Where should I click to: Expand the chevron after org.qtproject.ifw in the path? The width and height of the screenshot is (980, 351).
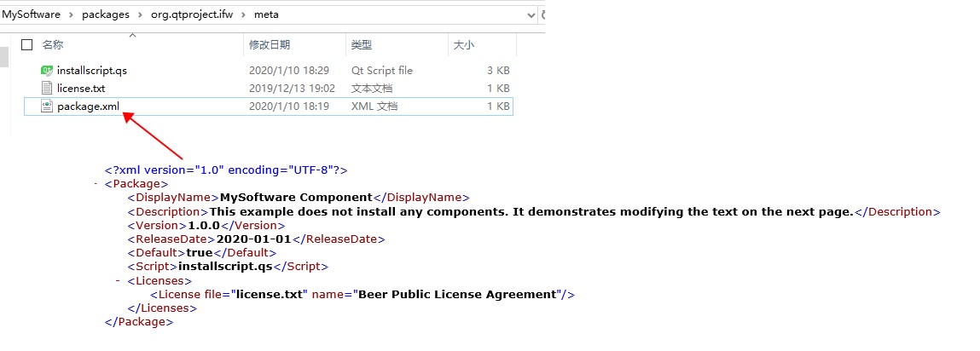point(244,14)
